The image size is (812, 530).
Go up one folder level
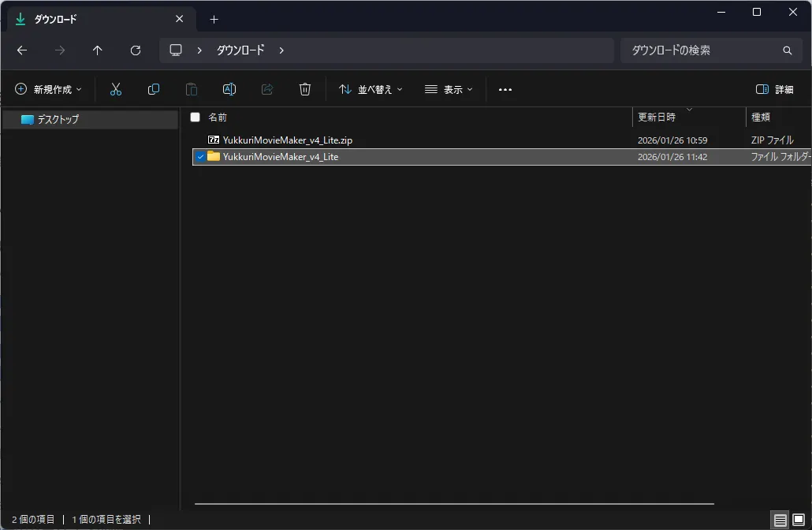97,50
